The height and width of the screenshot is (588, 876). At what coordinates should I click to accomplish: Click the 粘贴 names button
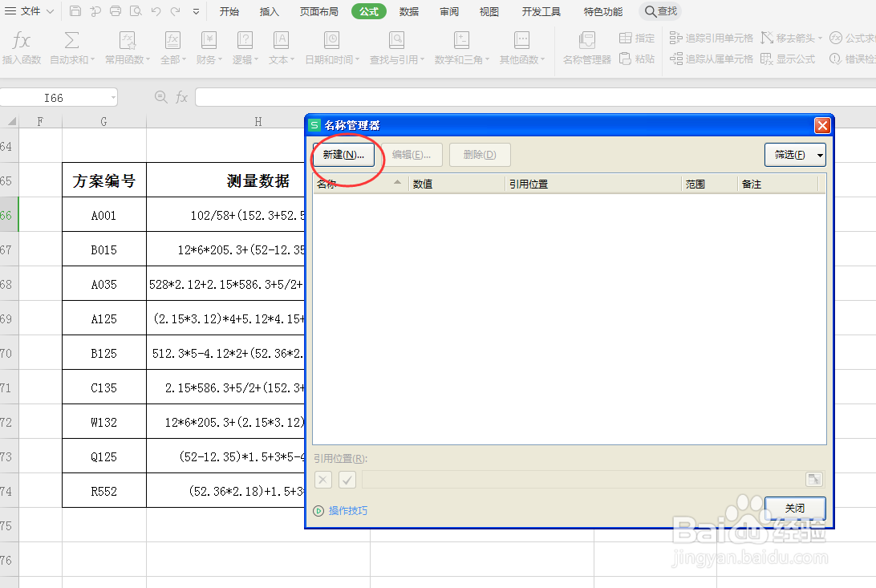(x=637, y=59)
